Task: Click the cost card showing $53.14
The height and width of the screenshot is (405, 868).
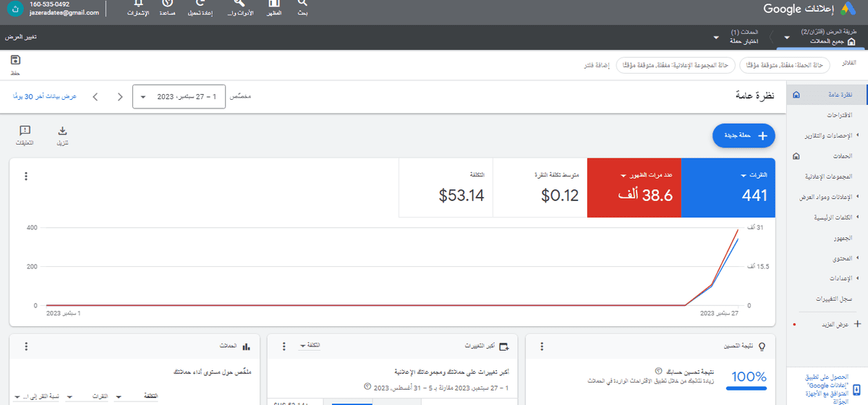Action: tap(446, 188)
